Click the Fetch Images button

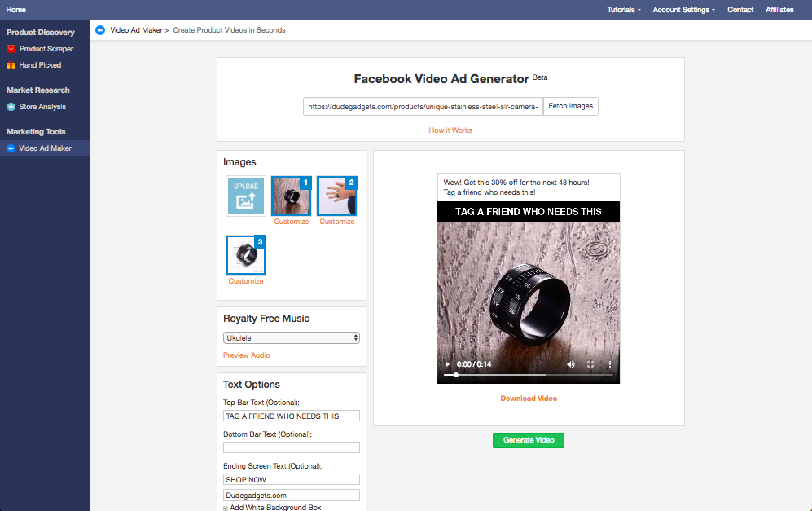coord(570,107)
